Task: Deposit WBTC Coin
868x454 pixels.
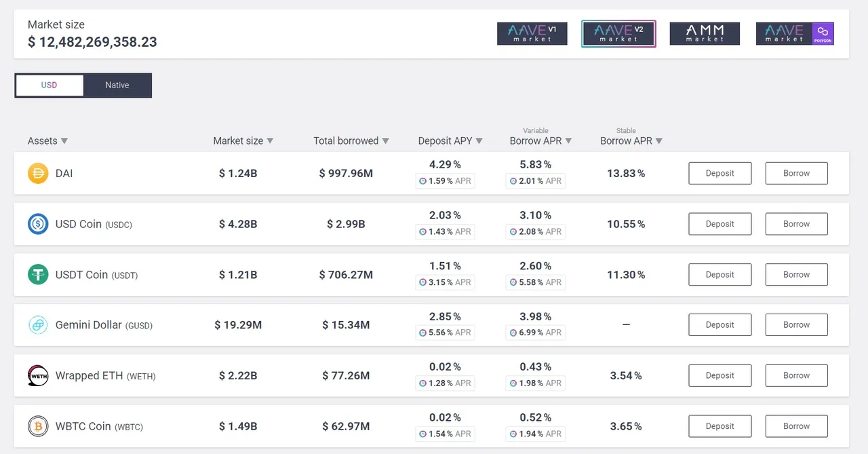Action: pyautogui.click(x=720, y=426)
